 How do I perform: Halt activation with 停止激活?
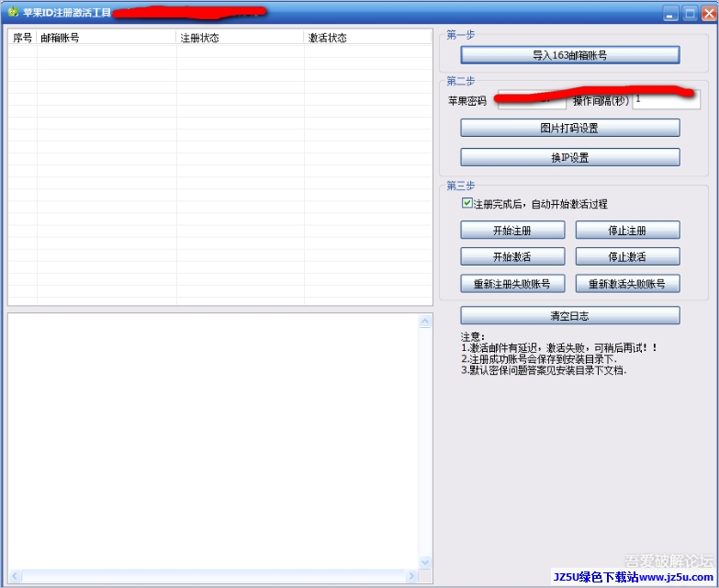pyautogui.click(x=628, y=256)
